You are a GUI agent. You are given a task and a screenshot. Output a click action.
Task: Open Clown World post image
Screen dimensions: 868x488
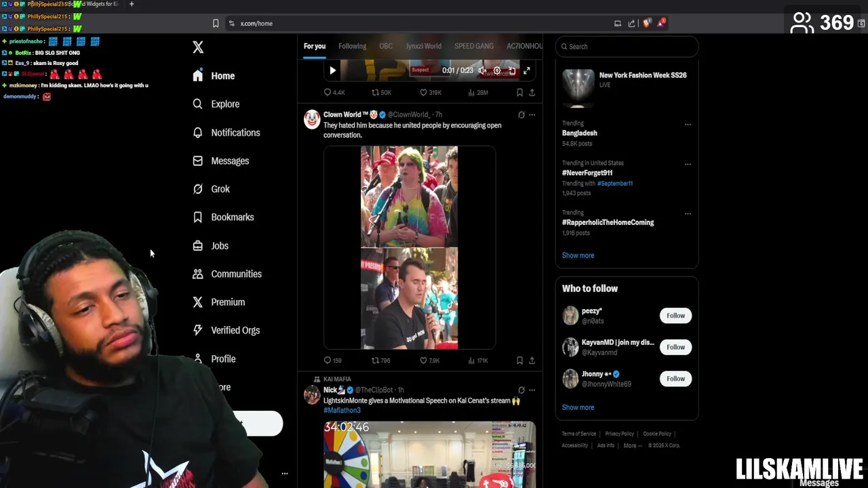tap(409, 247)
